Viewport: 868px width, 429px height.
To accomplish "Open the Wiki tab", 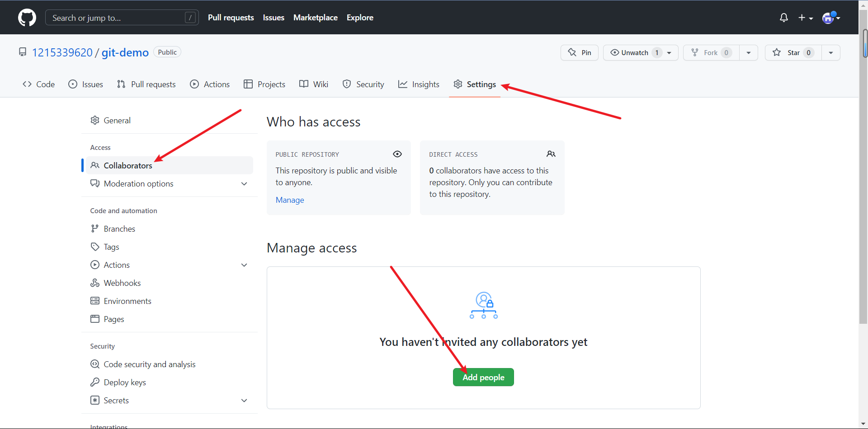I will click(314, 84).
